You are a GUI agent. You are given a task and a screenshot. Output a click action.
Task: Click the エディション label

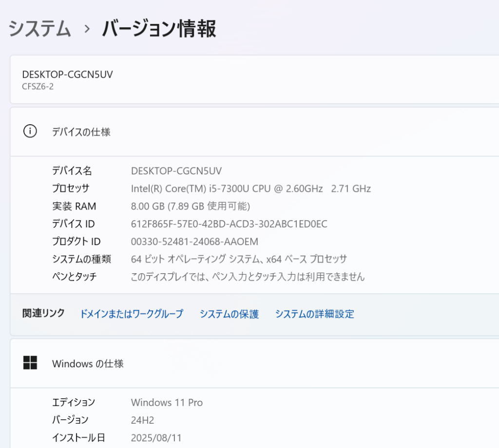click(x=74, y=402)
